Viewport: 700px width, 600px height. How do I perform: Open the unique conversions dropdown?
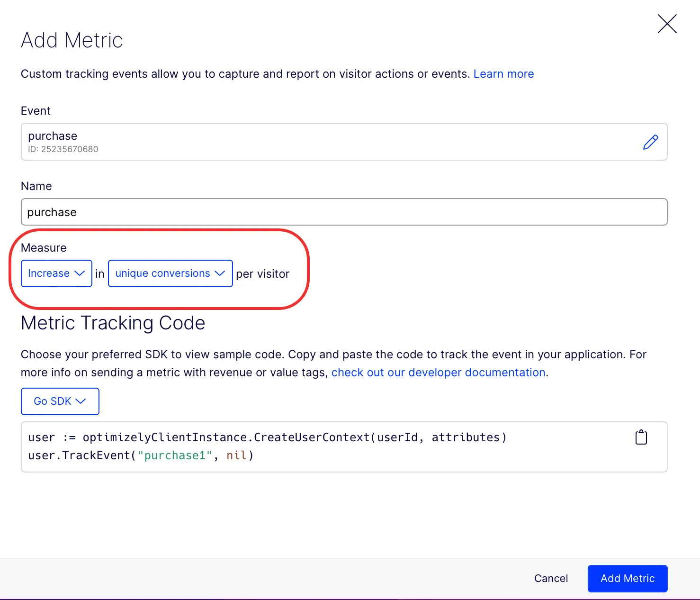click(171, 273)
